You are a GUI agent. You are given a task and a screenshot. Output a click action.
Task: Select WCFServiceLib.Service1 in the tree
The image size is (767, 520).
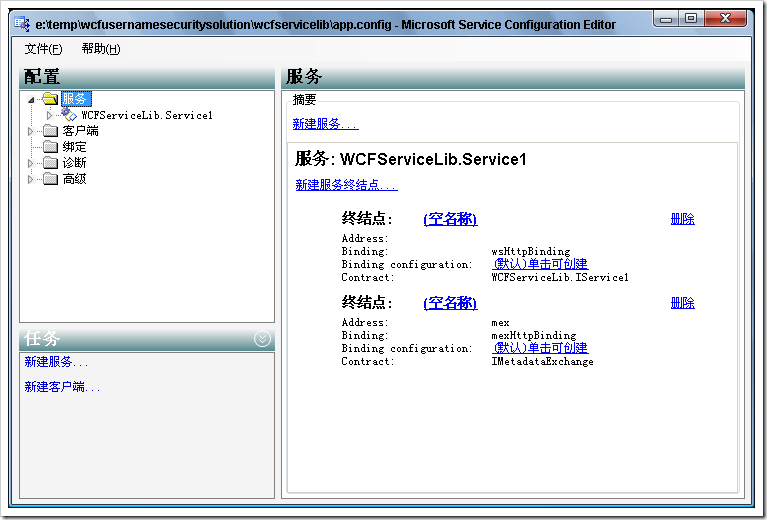[147, 115]
